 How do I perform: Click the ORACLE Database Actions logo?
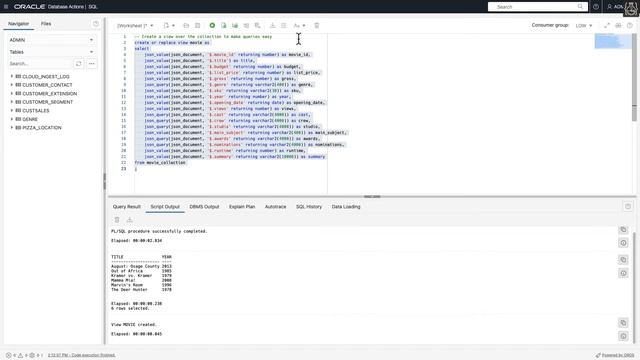coord(56,7)
